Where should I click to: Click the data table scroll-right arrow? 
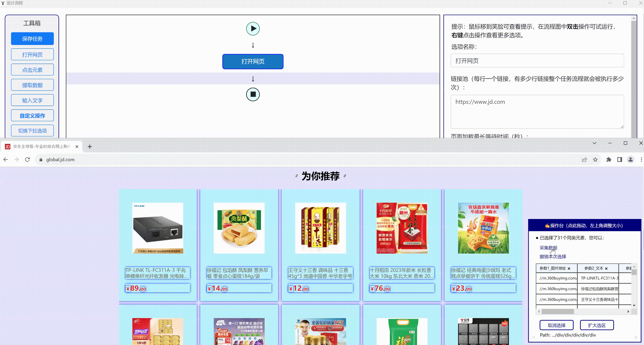[628, 311]
